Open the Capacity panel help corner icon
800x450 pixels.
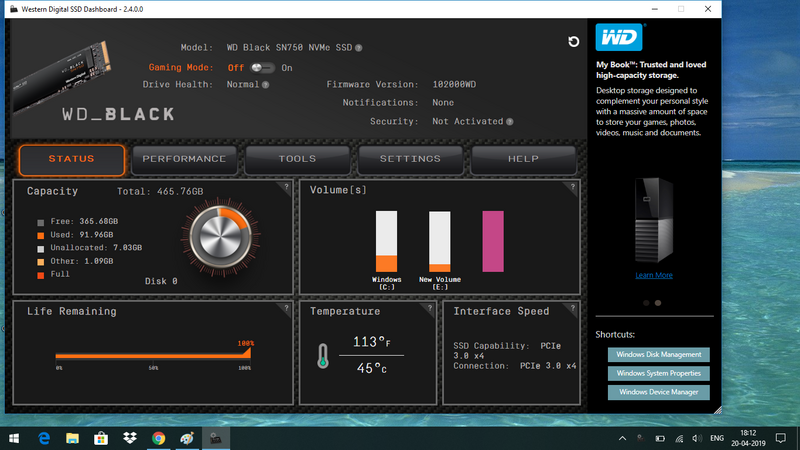(x=286, y=187)
